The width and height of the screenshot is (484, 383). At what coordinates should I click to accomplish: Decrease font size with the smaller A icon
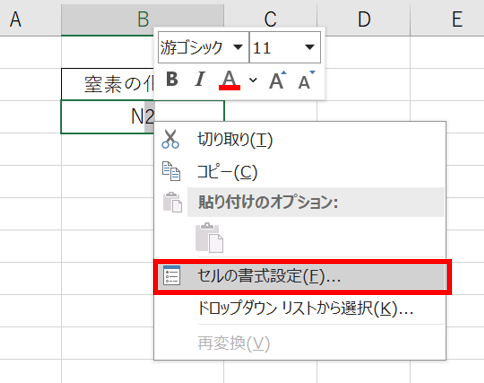click(x=306, y=80)
